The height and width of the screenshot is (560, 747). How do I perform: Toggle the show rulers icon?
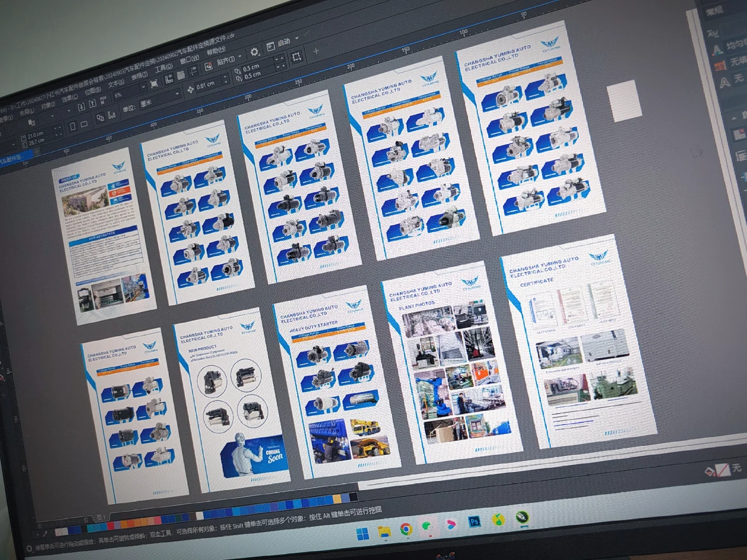[169, 79]
